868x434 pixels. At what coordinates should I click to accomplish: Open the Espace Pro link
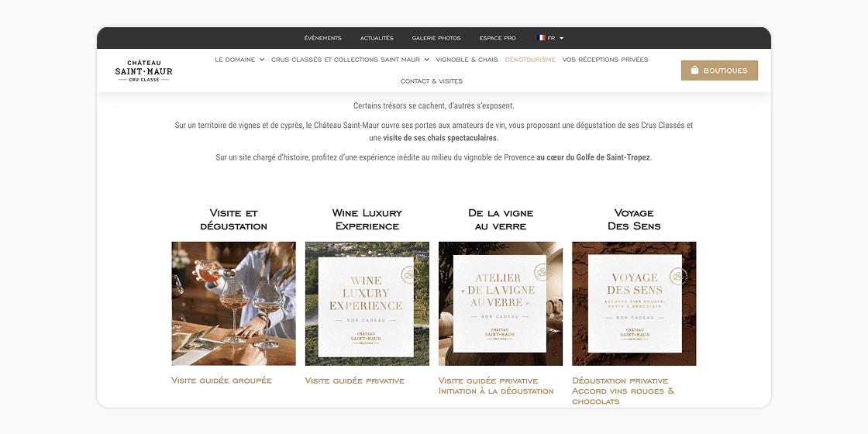(x=498, y=38)
